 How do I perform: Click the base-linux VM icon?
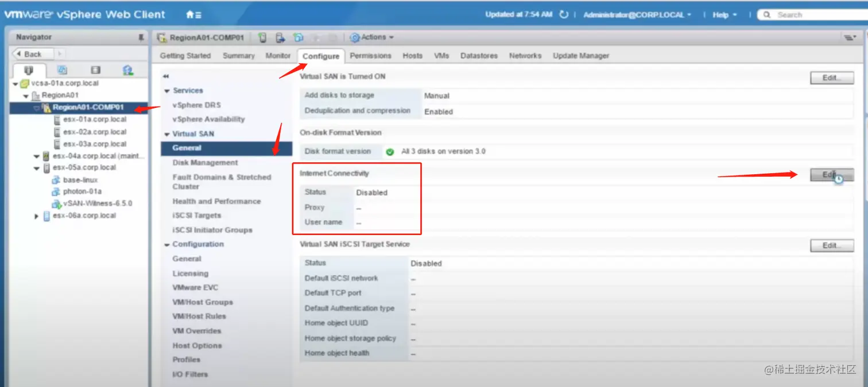point(56,180)
